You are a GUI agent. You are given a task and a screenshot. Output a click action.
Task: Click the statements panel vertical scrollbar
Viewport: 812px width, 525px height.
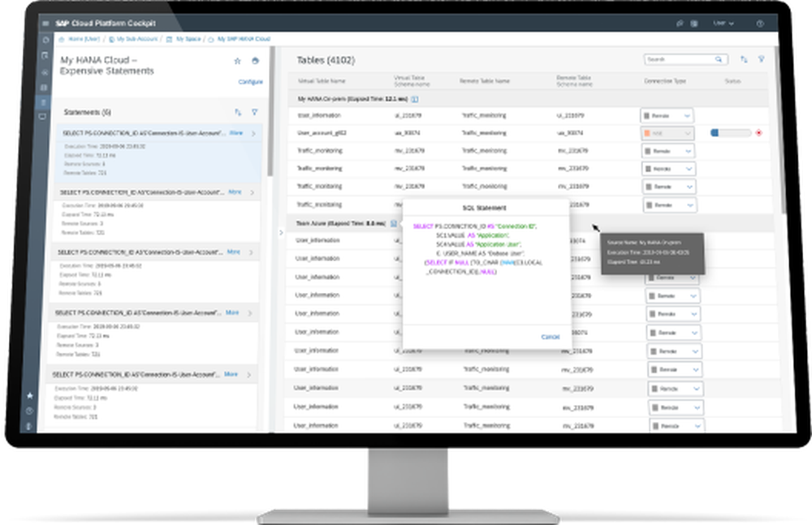pos(270,111)
